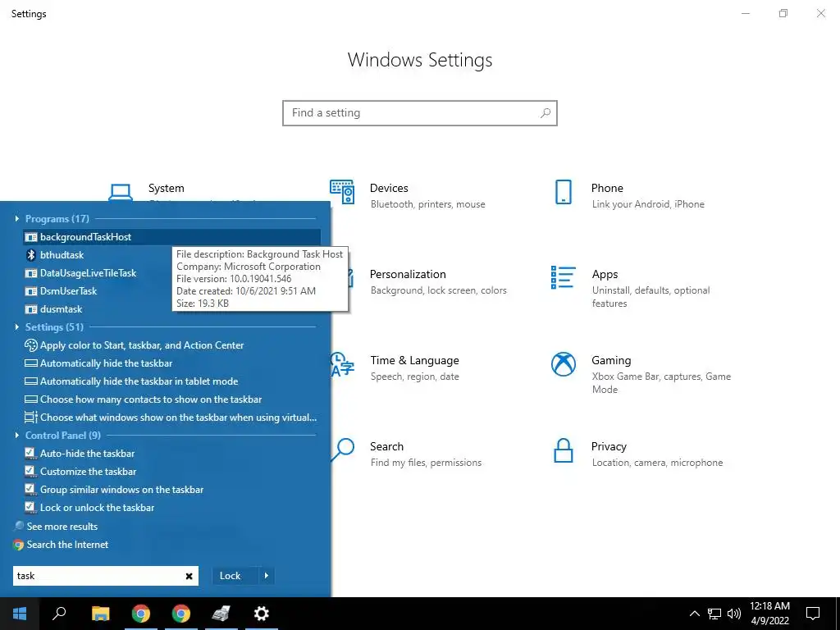Open the System settings category
Viewport: 840px width, 630px height.
[x=166, y=188]
